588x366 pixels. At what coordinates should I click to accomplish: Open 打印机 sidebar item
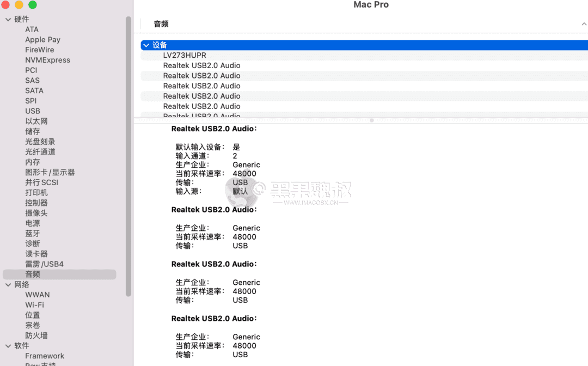coord(36,193)
